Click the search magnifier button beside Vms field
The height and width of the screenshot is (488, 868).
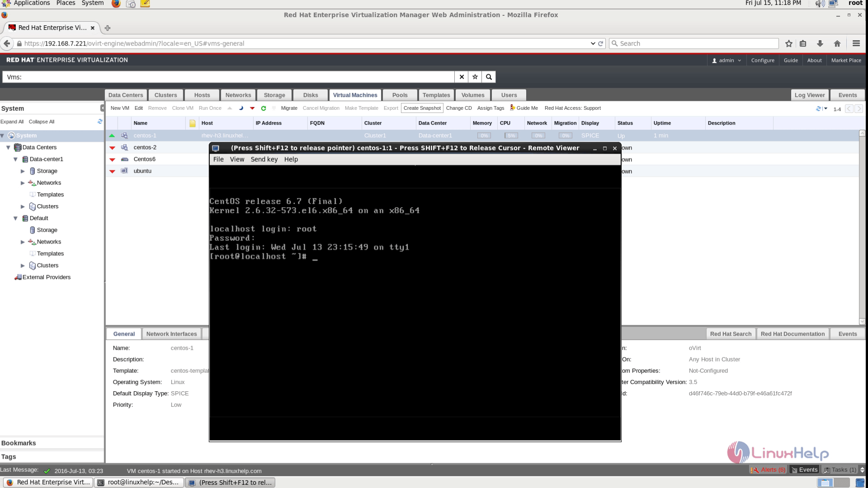pyautogui.click(x=489, y=77)
